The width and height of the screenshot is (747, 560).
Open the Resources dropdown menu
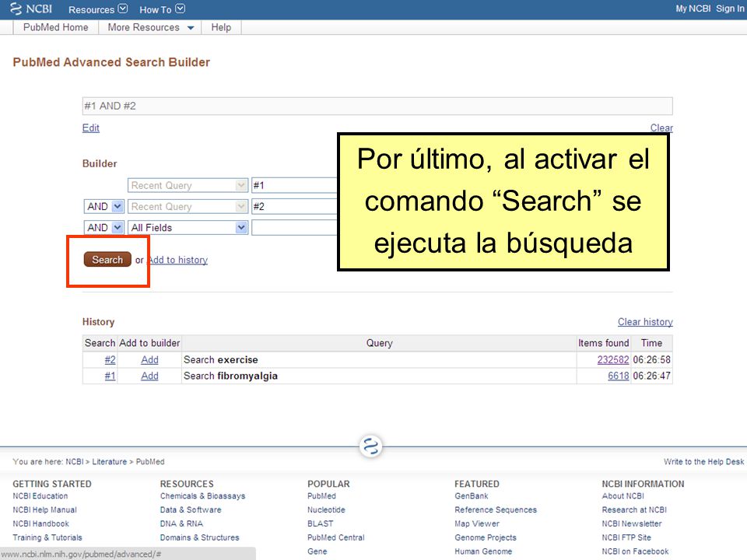point(98,9)
